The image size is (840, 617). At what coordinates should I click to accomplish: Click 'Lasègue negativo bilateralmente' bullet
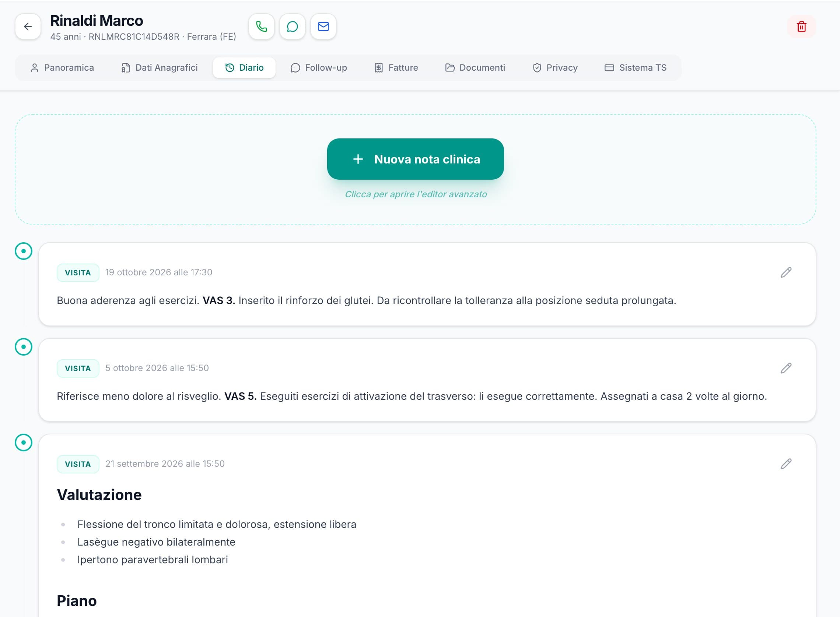[156, 542]
